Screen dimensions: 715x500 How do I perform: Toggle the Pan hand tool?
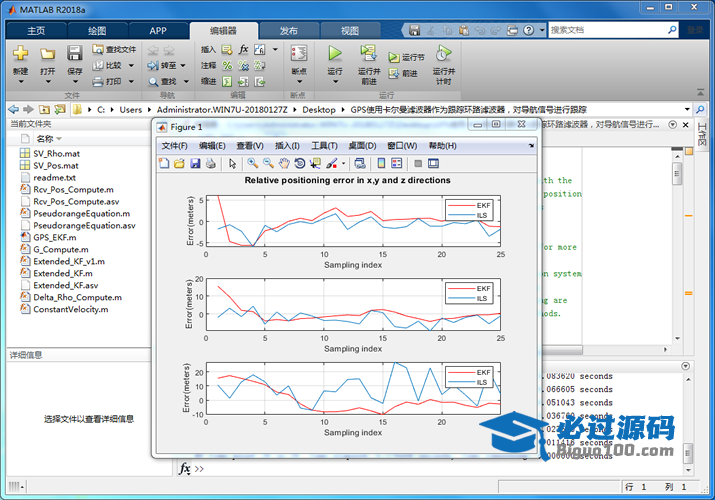pos(284,163)
